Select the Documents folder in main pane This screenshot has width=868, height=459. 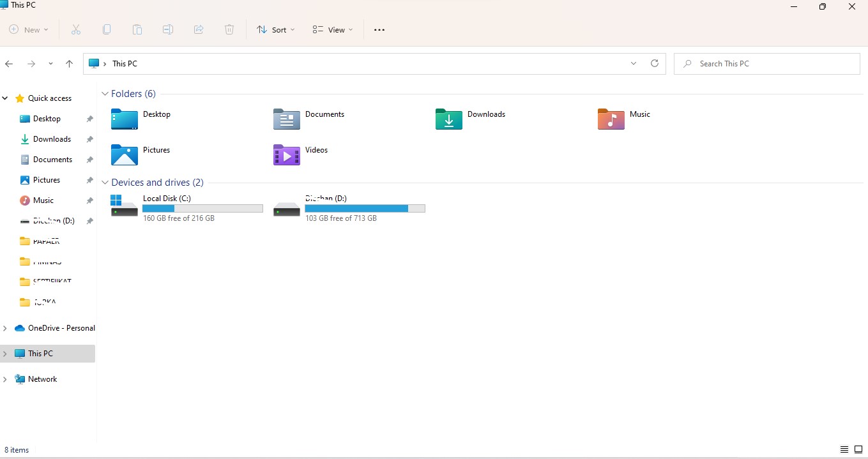coord(309,119)
